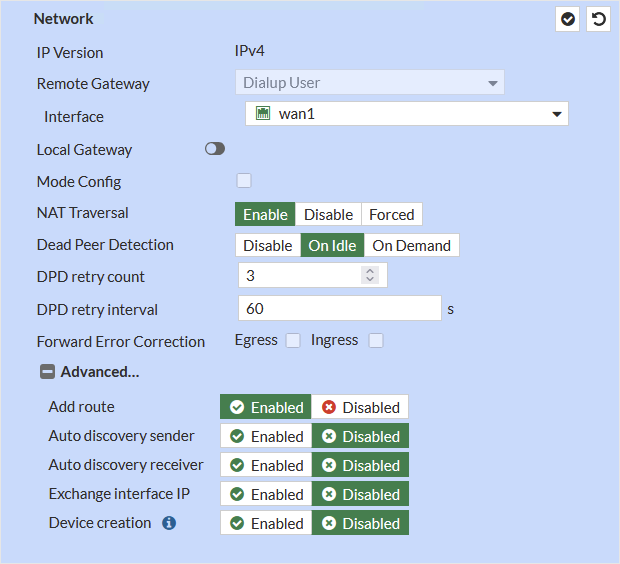The height and width of the screenshot is (564, 620).
Task: Click the DPD retry count stepper arrows
Action: tap(370, 276)
